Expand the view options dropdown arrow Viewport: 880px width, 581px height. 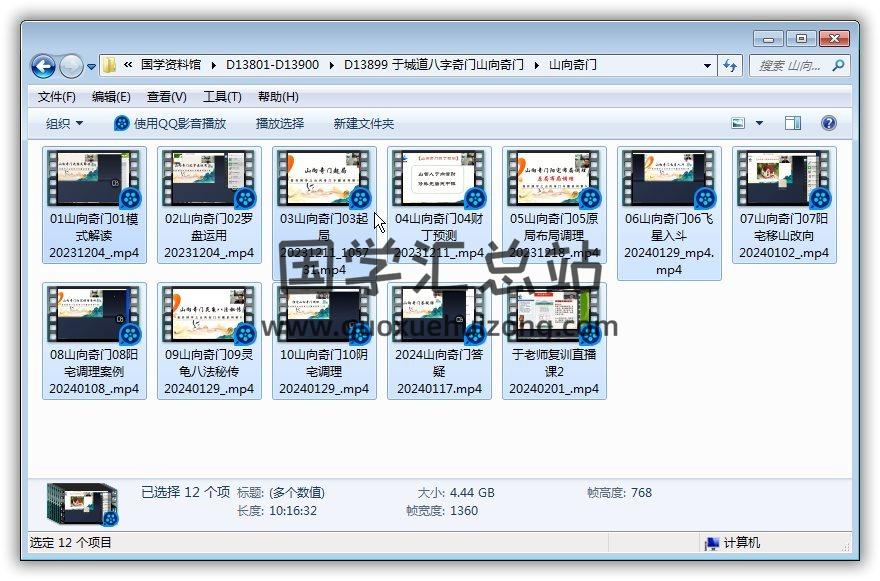pos(759,123)
